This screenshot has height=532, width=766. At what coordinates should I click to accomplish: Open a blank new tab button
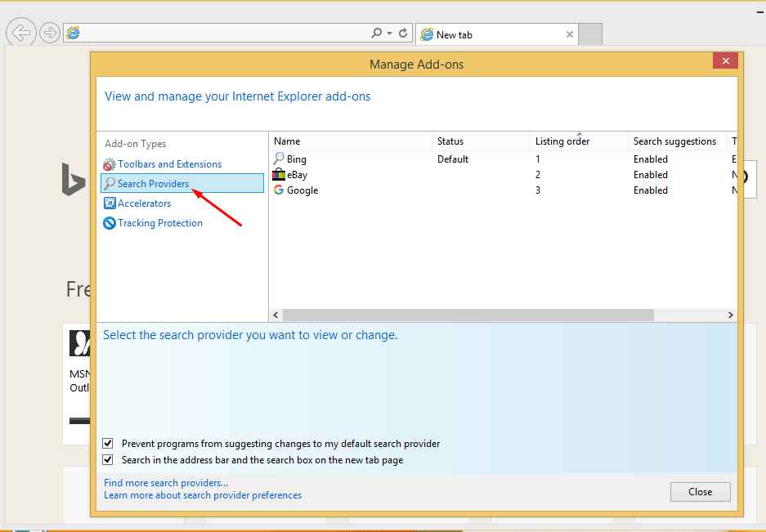click(590, 34)
